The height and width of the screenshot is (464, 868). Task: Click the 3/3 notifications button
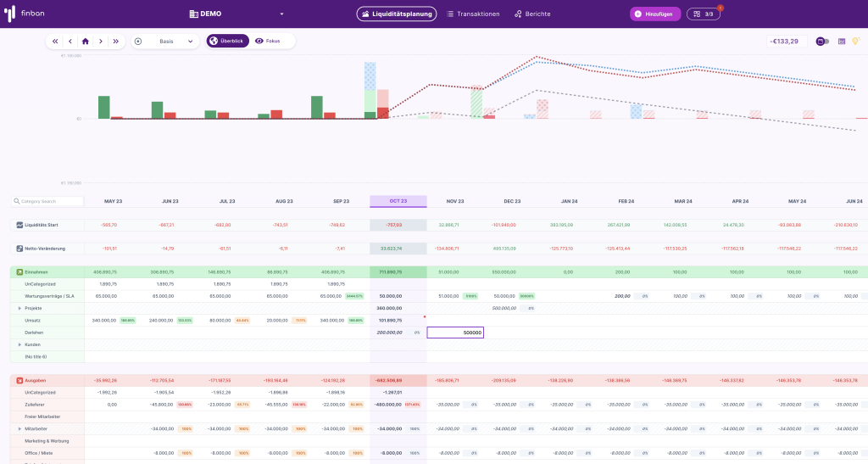tap(704, 14)
